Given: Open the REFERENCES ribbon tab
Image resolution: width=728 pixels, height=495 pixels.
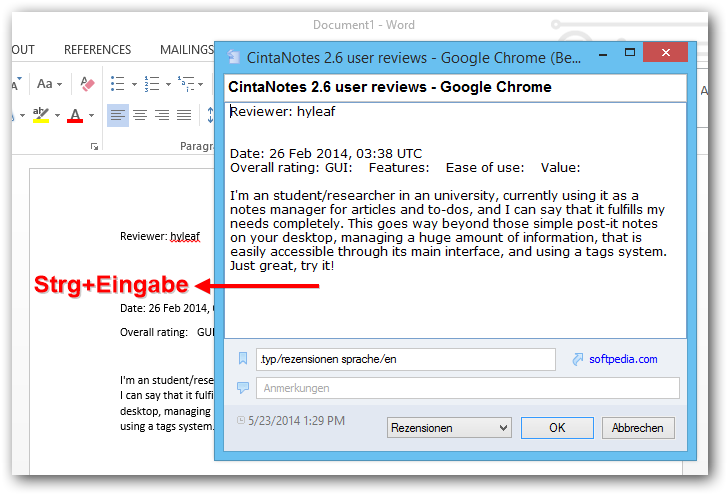Looking at the screenshot, I should pyautogui.click(x=98, y=50).
